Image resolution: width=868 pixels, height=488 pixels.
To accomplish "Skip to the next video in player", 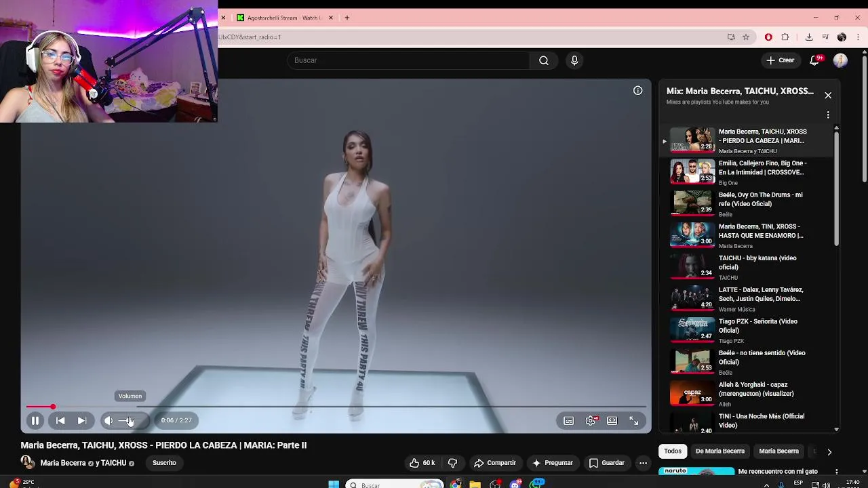I will point(82,421).
